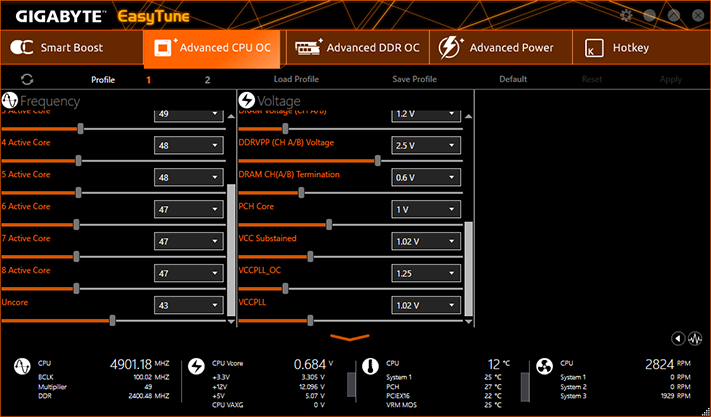Open the 6 Active Core dropdown
The height and width of the screenshot is (417, 711).
pos(188,209)
